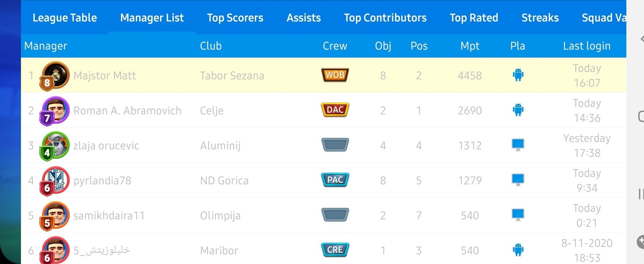Sort by the Mpt column header

tap(470, 46)
